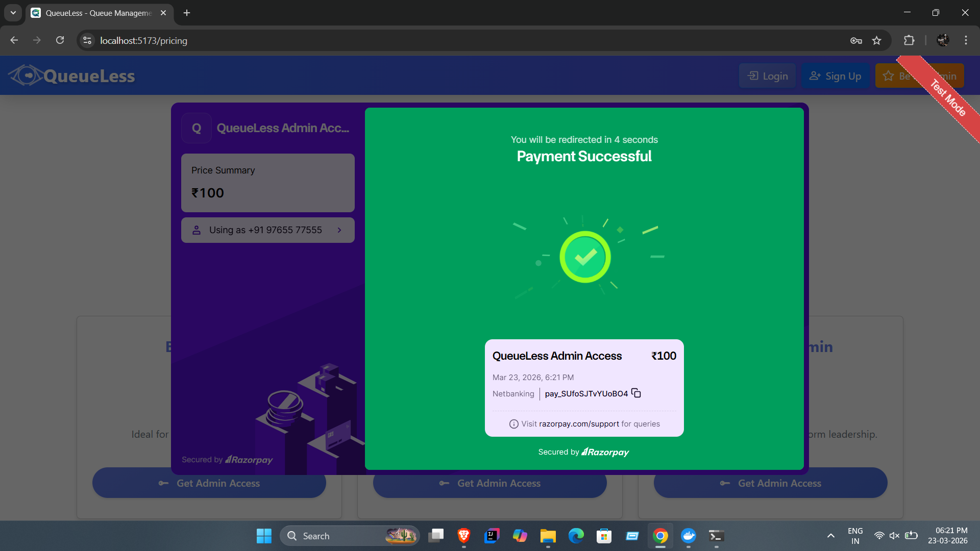Click the user icon beside the phone number
Screen dimensions: 980x551
[x=197, y=230]
